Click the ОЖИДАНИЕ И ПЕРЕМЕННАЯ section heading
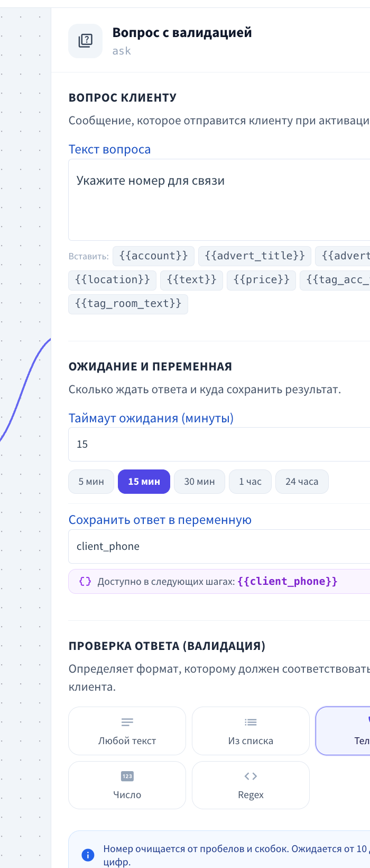 coord(151,367)
